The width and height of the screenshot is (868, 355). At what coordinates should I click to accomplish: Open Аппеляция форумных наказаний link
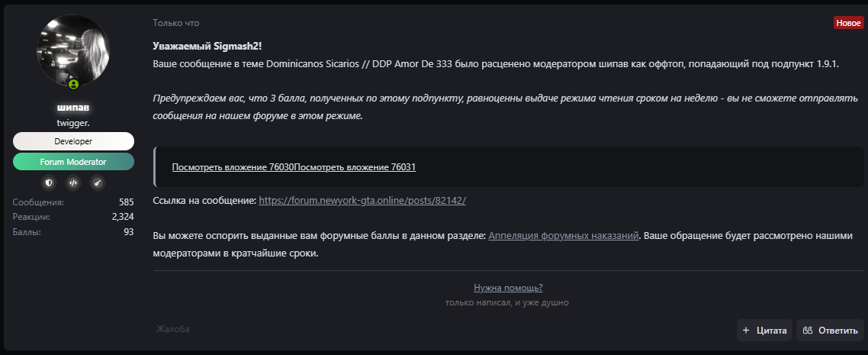[x=564, y=235]
